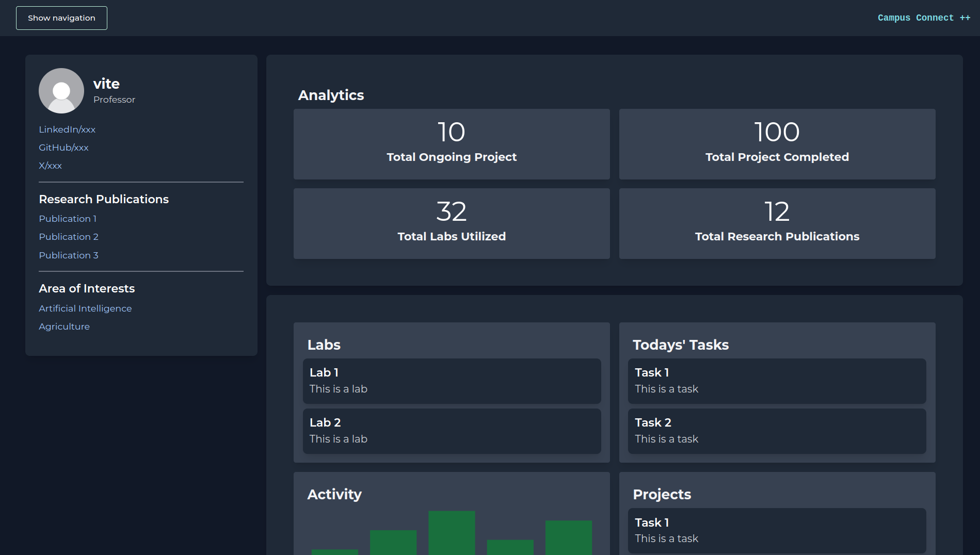Screen dimensions: 980x555
Task: Open the Lab 1 entry
Action: tap(452, 381)
